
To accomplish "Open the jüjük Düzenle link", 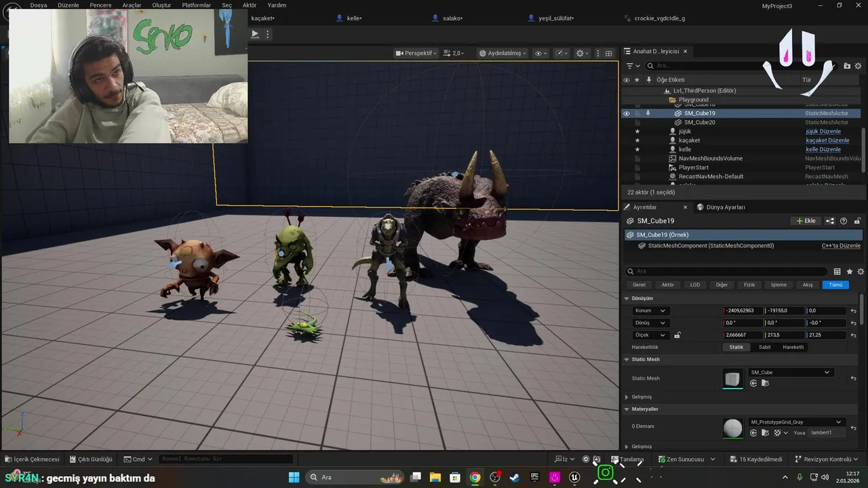I will pyautogui.click(x=823, y=131).
